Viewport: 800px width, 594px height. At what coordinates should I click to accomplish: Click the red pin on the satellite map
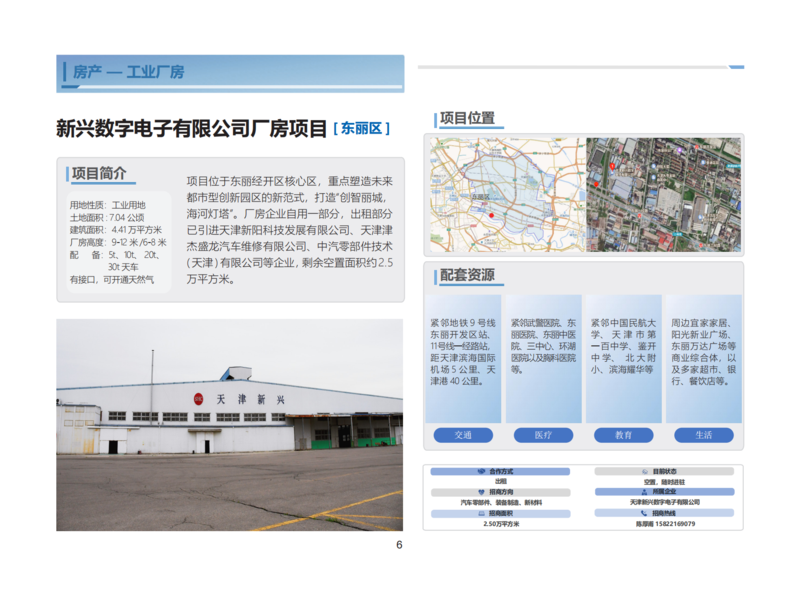[612, 166]
